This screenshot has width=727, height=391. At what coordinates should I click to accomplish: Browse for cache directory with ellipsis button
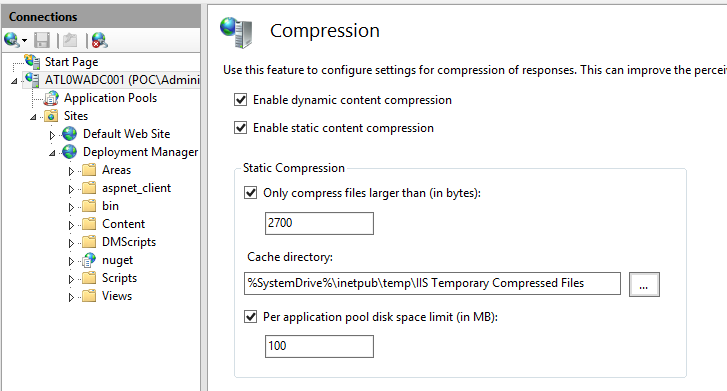(x=644, y=284)
